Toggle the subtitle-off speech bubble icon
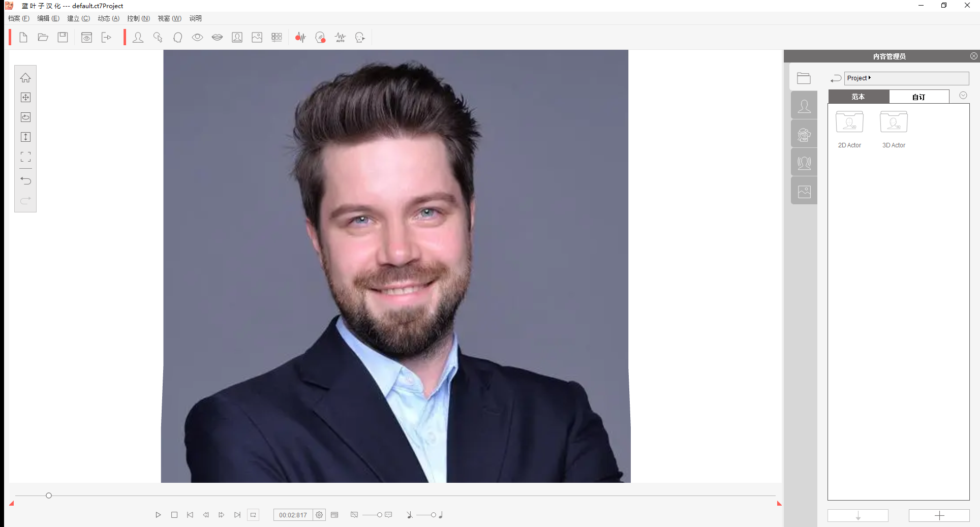The image size is (980, 527). 354,515
